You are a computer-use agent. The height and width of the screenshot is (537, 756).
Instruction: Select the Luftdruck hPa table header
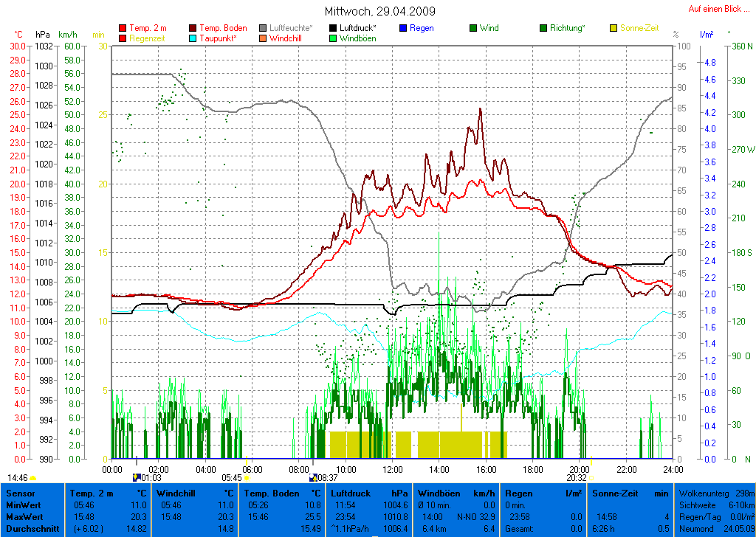(x=369, y=493)
